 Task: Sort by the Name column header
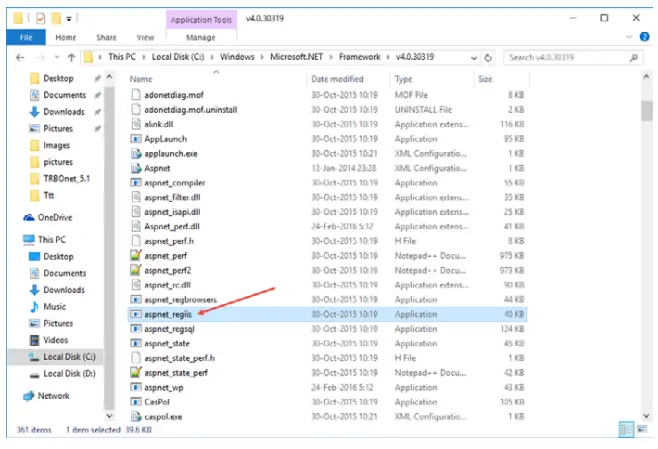point(141,79)
